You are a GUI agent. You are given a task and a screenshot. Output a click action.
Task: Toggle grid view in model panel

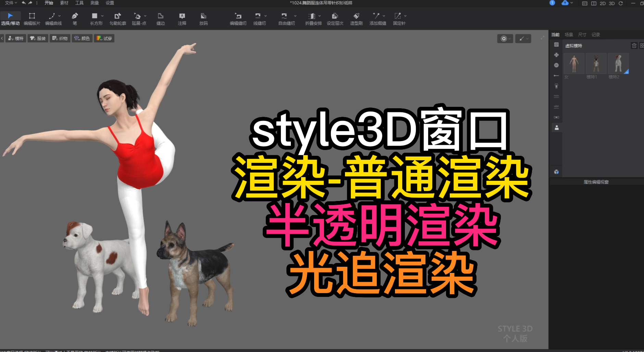642,46
